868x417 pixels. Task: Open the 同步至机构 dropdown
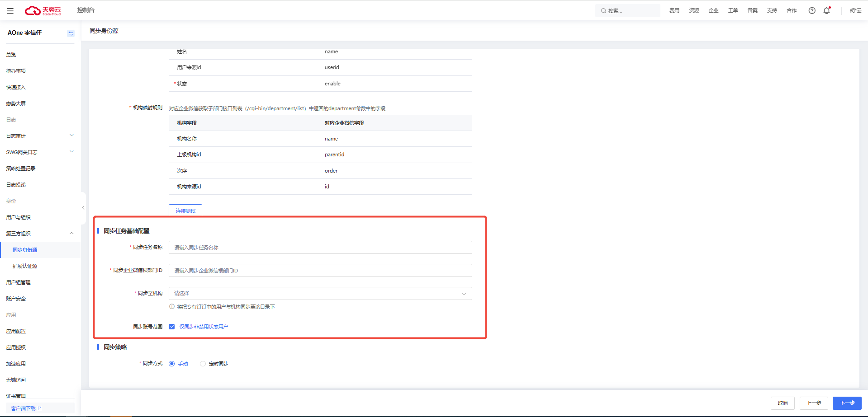point(320,294)
